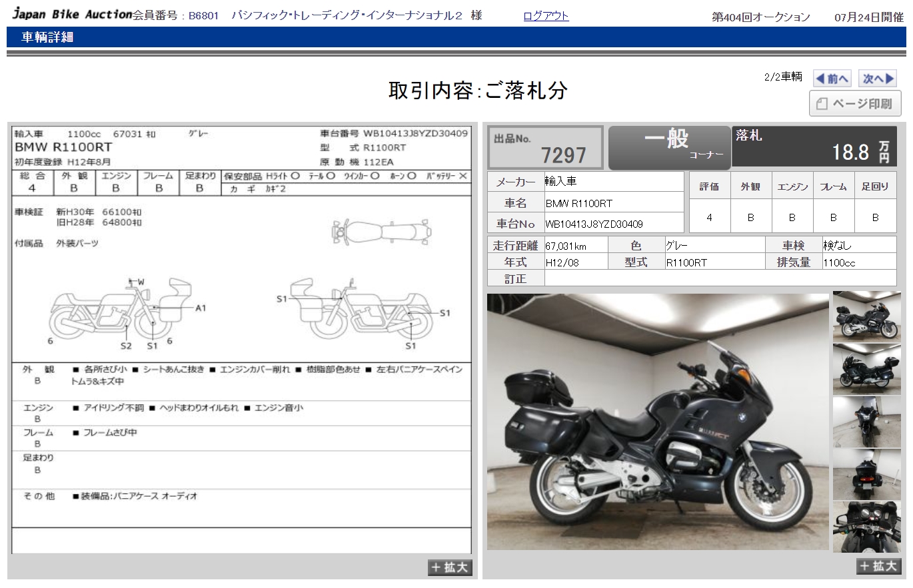913x588 pixels.
Task: Click the 車名 BMW R1100RT table cell
Action: coord(614,203)
